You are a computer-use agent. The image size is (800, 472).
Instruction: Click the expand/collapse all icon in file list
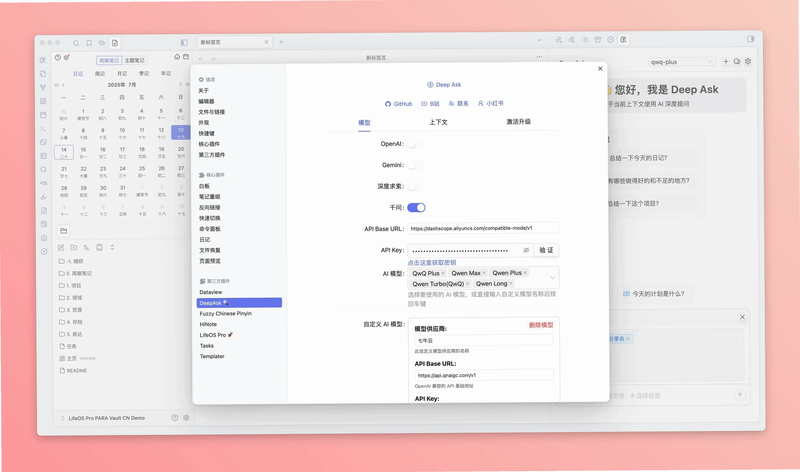112,247
